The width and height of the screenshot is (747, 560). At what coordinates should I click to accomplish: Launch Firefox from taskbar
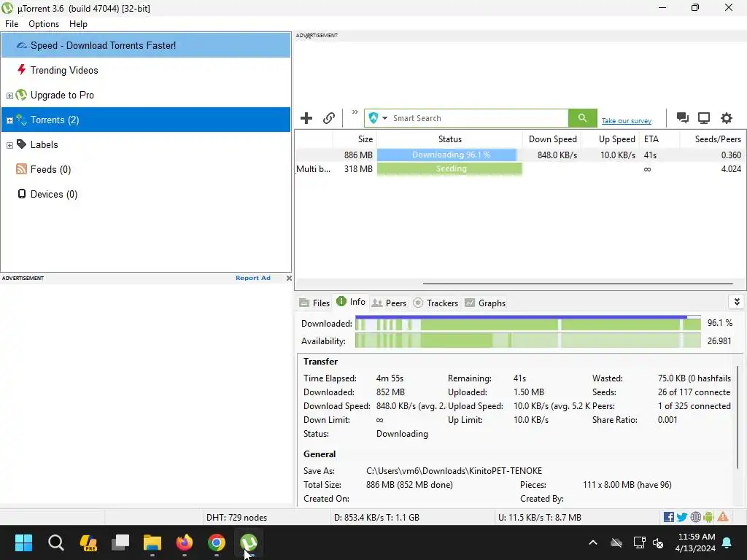[185, 542]
